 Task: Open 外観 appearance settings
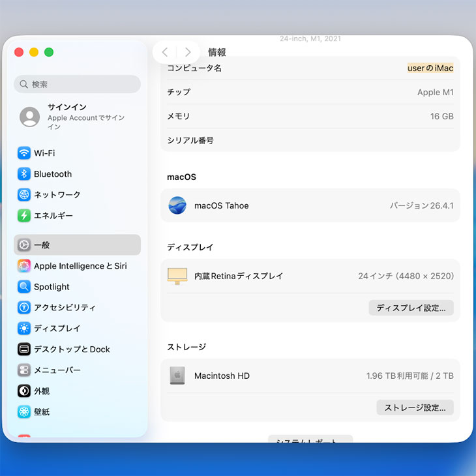(x=42, y=391)
